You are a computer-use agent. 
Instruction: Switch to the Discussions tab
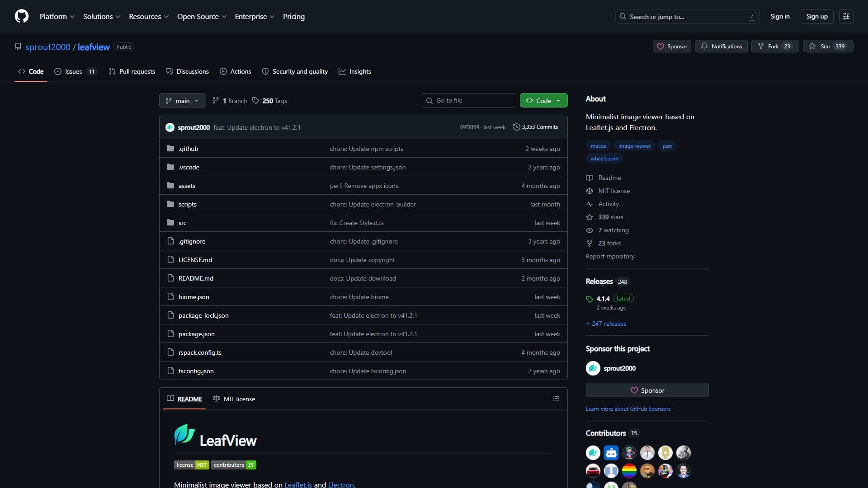pyautogui.click(x=187, y=71)
